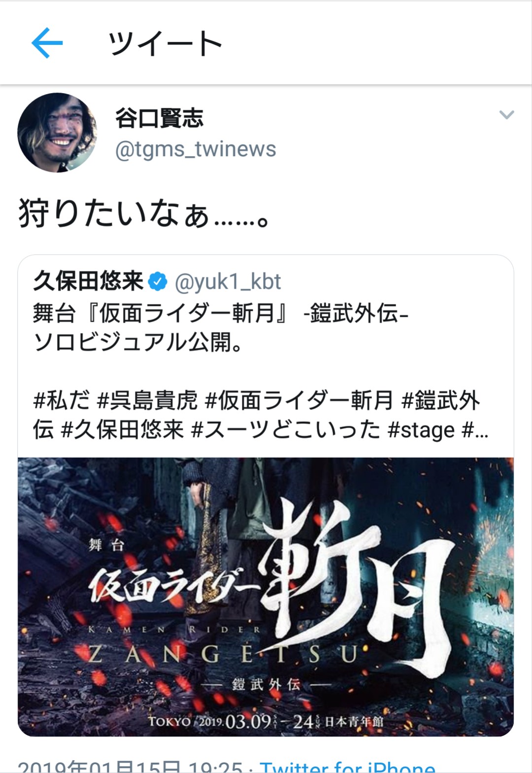Tap the main tweet text 狩りたいなぁ
This screenshot has width=532, height=773.
point(143,214)
